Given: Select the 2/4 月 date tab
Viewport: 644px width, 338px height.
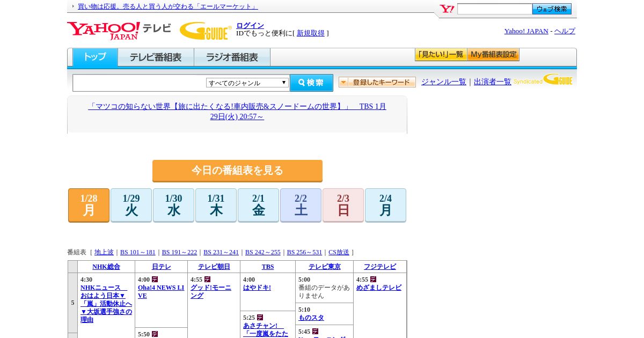Looking at the screenshot, I should point(385,205).
